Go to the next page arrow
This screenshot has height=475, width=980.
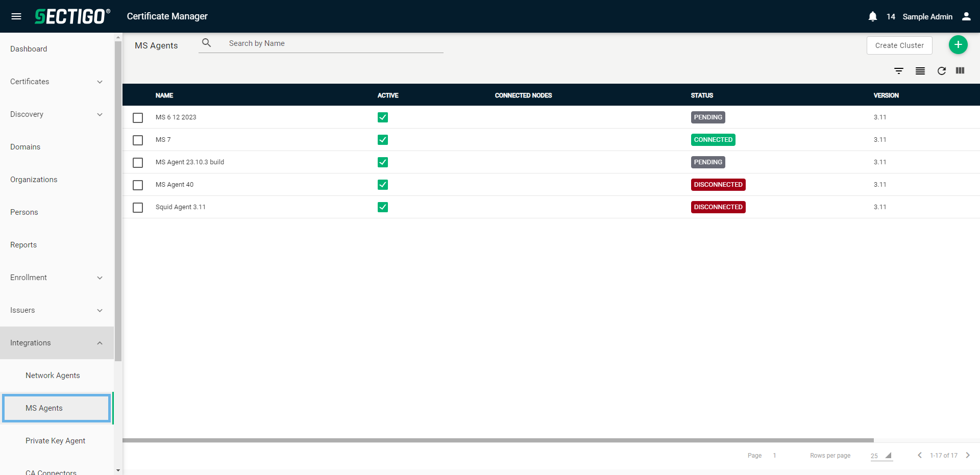point(968,455)
